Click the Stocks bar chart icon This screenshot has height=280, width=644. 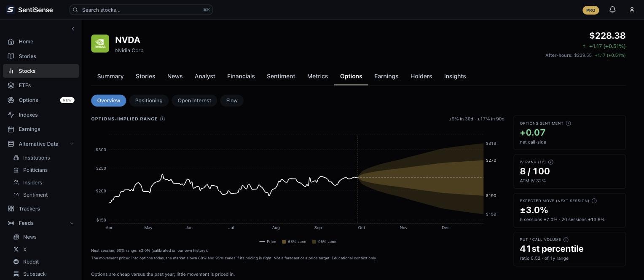pyautogui.click(x=11, y=71)
